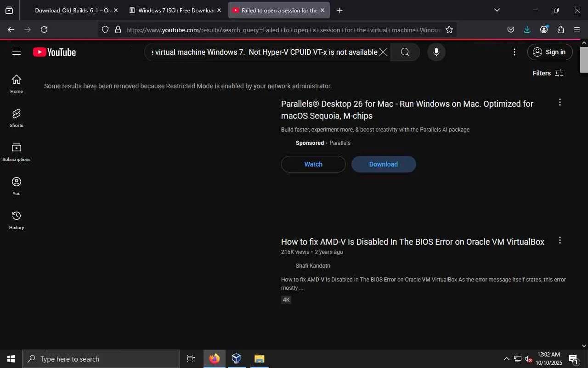Click the Watch button on Parallels ad
Screen dimensions: 588x368
[x=313, y=164]
